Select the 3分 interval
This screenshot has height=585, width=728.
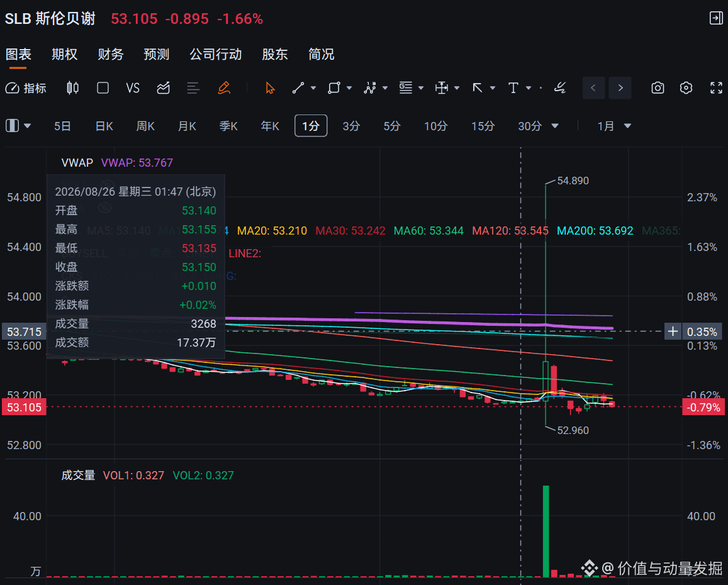352,126
